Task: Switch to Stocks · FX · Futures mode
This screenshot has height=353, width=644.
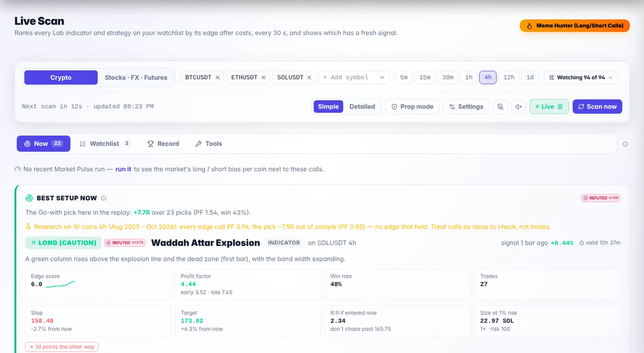Action: [136, 78]
